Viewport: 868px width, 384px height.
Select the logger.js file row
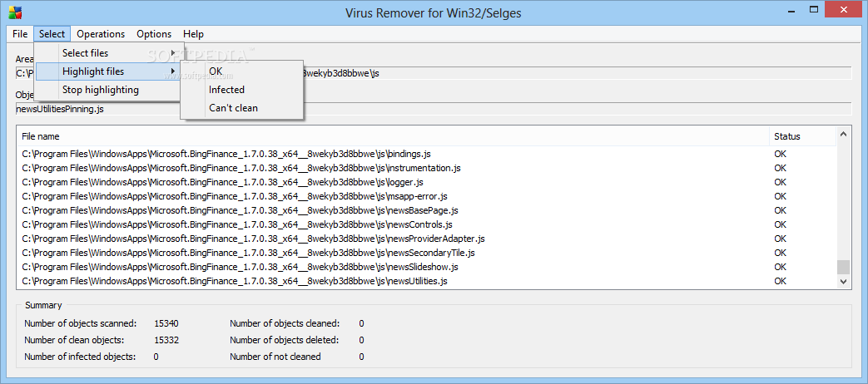pyautogui.click(x=426, y=182)
